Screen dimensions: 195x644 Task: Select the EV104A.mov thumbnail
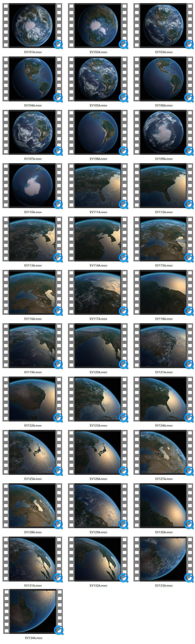(x=32, y=79)
